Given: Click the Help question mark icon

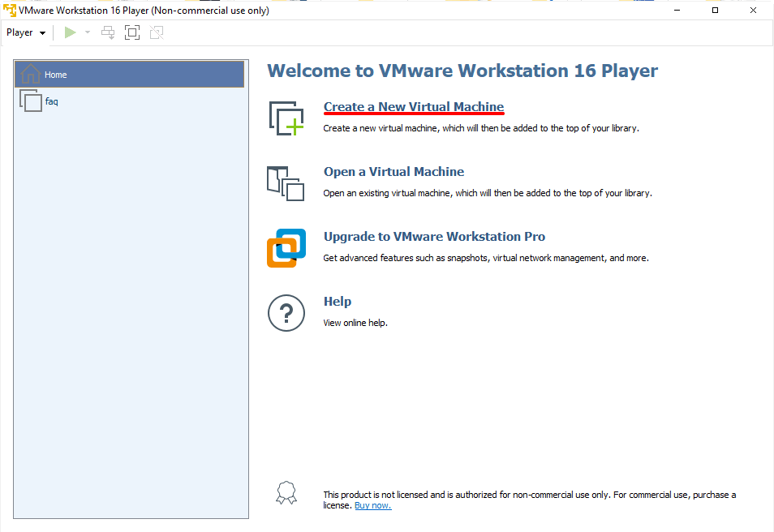Looking at the screenshot, I should tap(286, 313).
